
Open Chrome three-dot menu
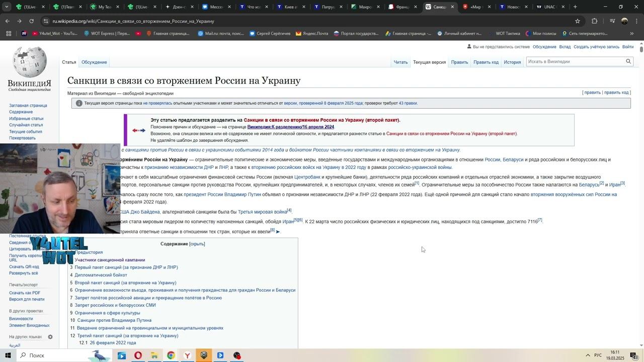click(x=636, y=21)
